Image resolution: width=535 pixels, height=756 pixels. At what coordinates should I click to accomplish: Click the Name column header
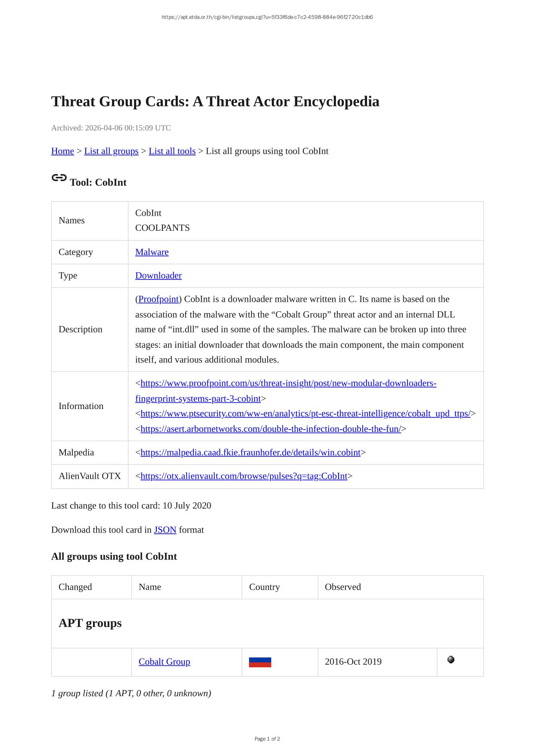click(x=149, y=587)
